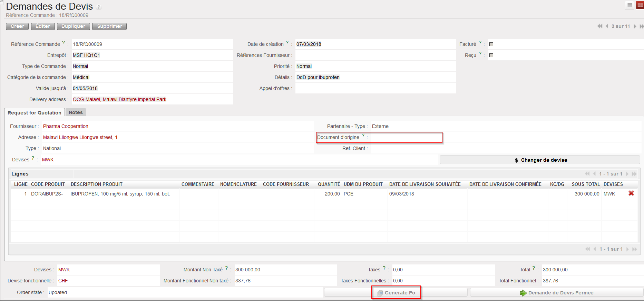The image size is (644, 301).
Task: Jump to first record in top pager
Action: click(x=600, y=26)
